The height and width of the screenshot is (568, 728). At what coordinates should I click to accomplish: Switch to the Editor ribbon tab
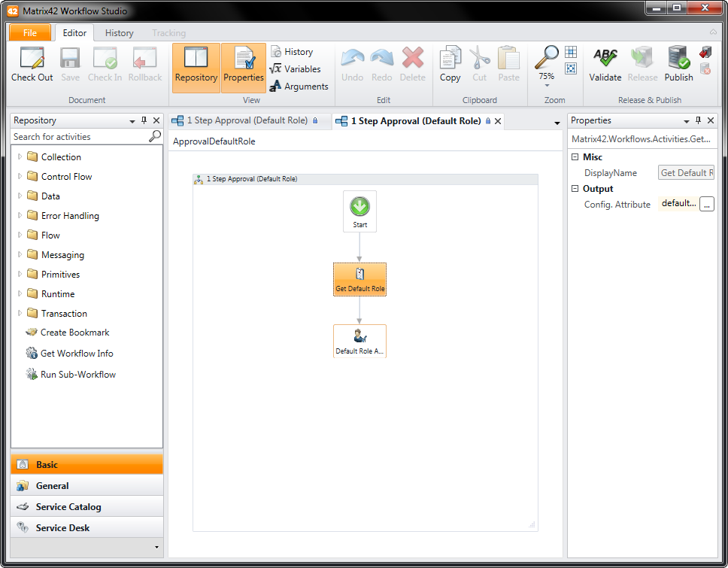coord(74,32)
